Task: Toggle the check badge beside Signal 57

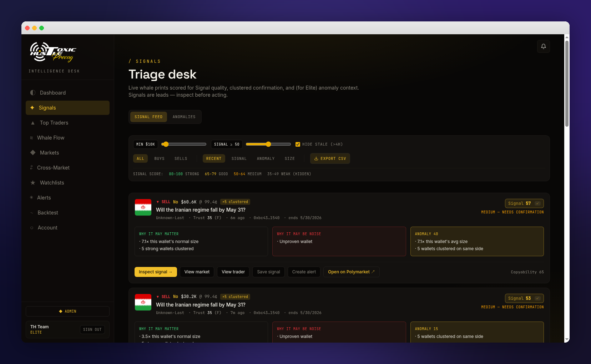Action: [x=537, y=203]
